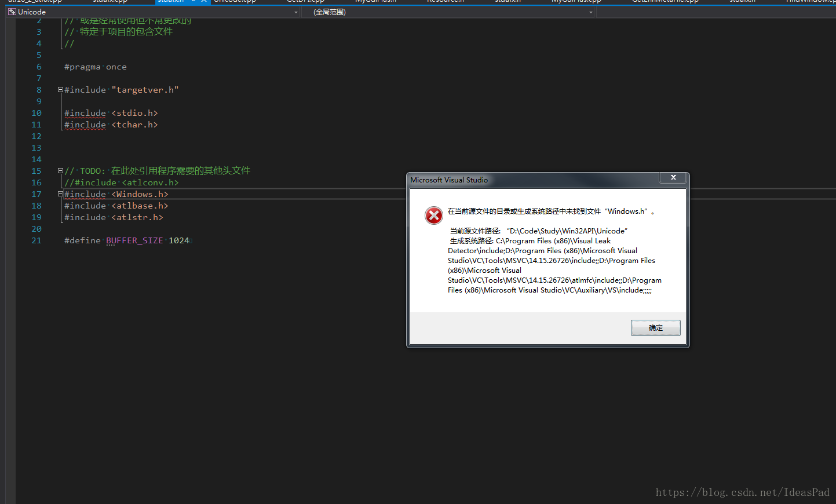Collapse the TODO comment block at line 15
Screen dimensions: 836x504
[60, 171]
